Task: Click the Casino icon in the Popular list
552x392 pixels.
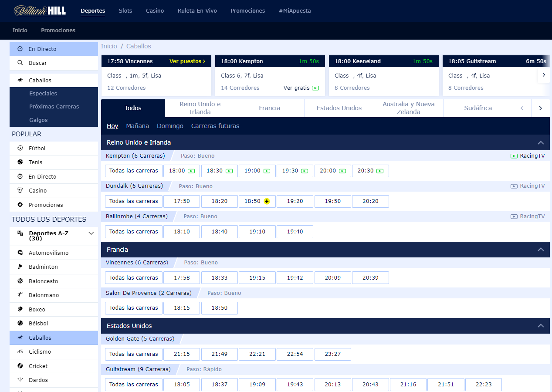Action: coord(20,190)
